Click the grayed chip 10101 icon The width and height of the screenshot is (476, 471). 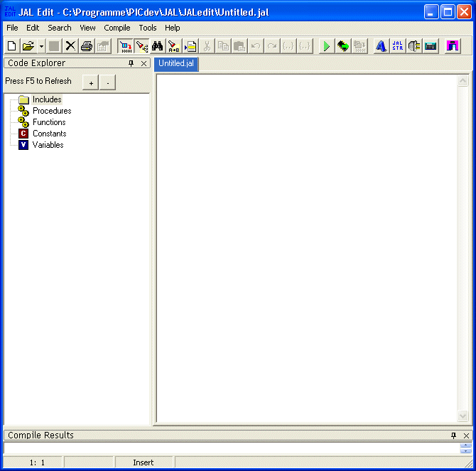point(359,46)
